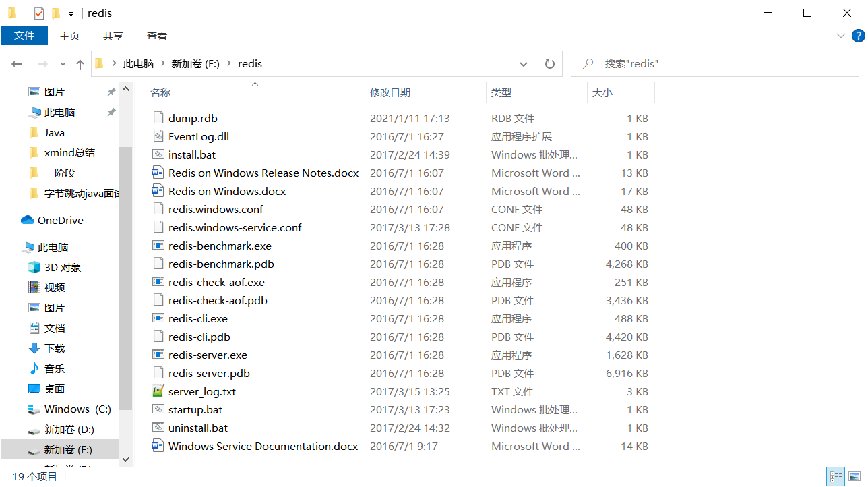
Task: Open 桌面 in the navigation pane
Action: [54, 389]
